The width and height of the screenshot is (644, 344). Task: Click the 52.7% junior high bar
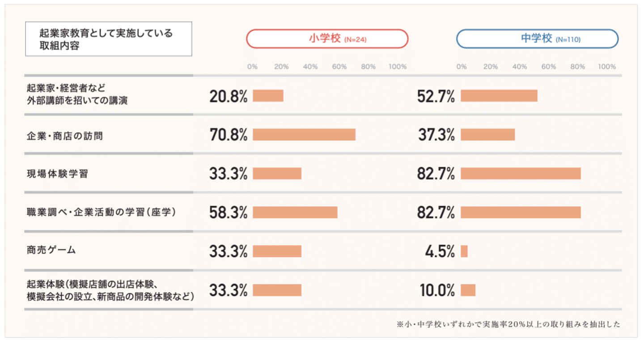tap(499, 96)
